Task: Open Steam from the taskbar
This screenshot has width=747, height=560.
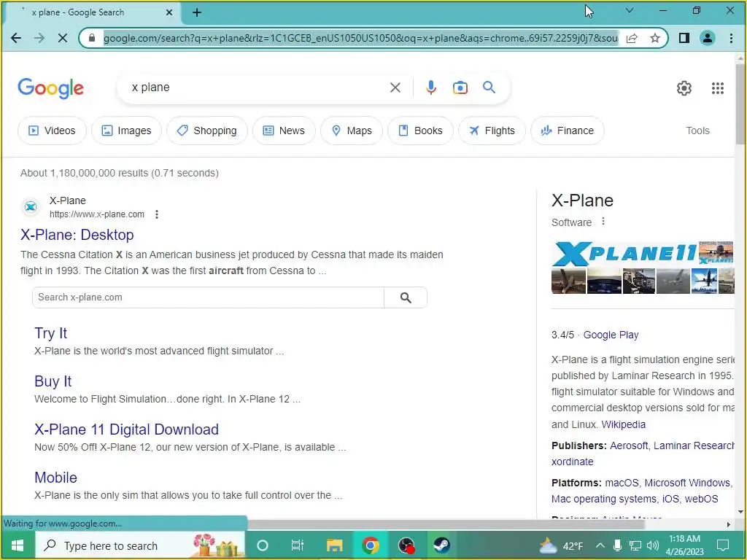Action: click(441, 545)
